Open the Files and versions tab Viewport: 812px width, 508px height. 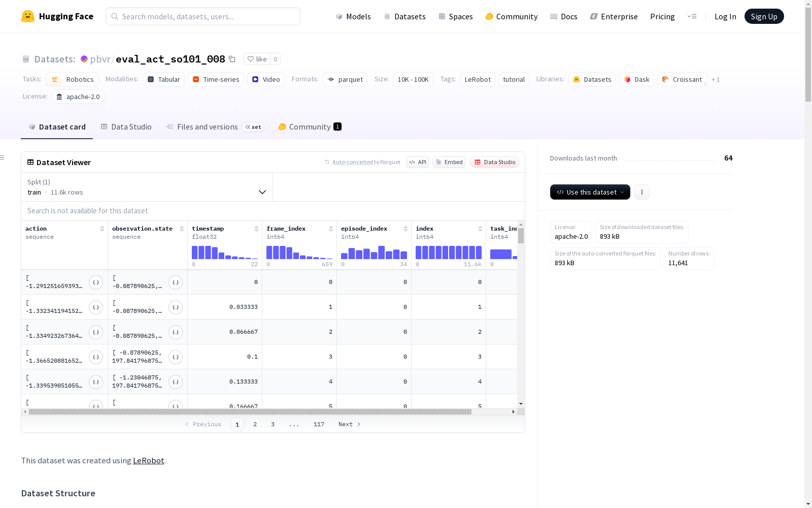[215, 127]
